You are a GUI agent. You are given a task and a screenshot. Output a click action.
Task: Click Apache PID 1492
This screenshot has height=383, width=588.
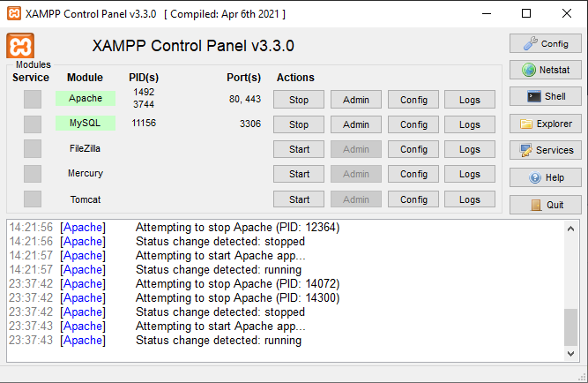tap(144, 92)
